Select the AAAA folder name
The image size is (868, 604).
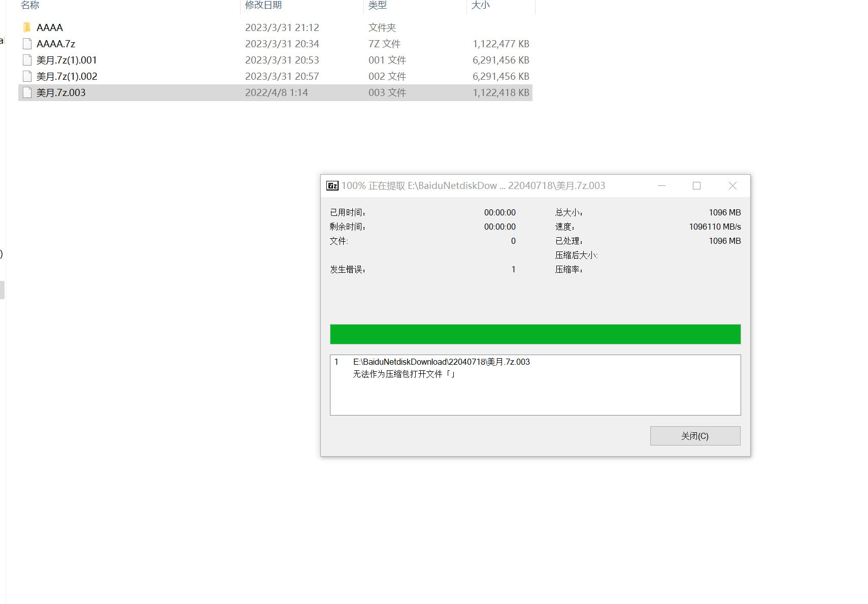point(50,27)
